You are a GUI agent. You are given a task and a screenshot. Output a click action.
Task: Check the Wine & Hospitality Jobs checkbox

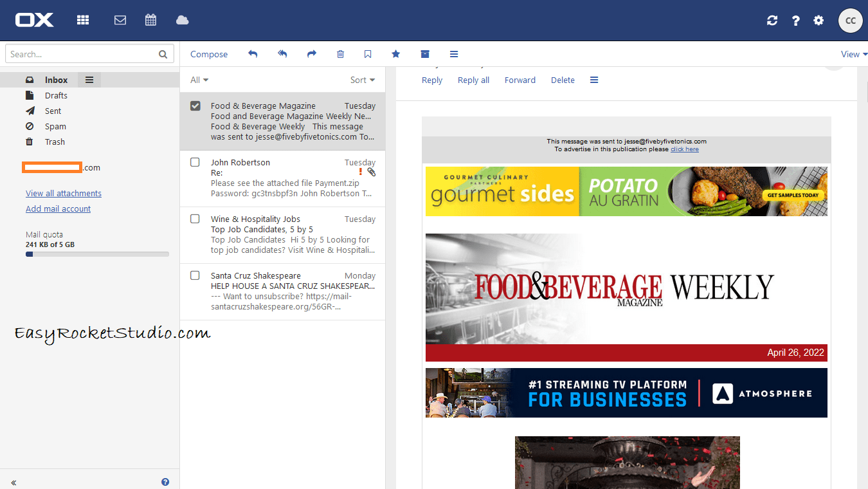coord(195,219)
